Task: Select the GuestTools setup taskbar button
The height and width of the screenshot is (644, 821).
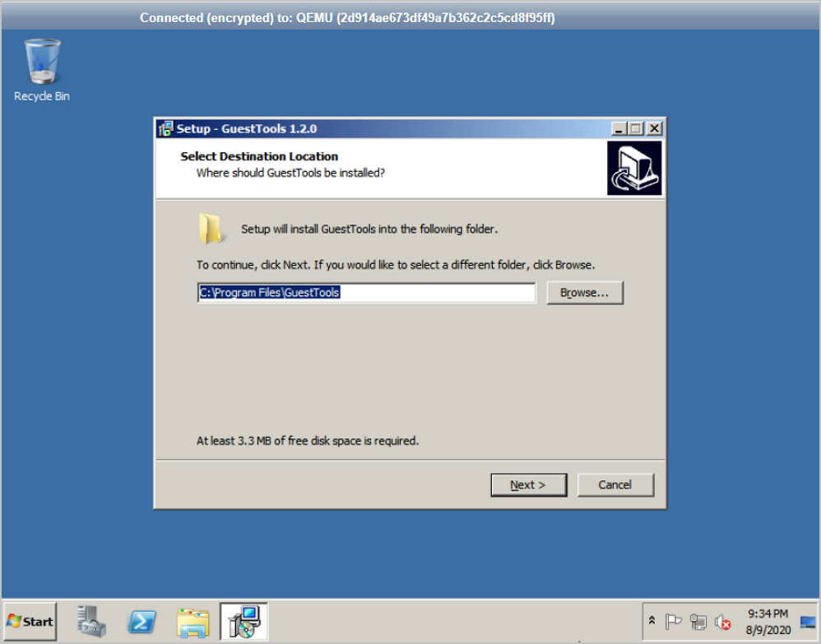Action: coord(244,622)
